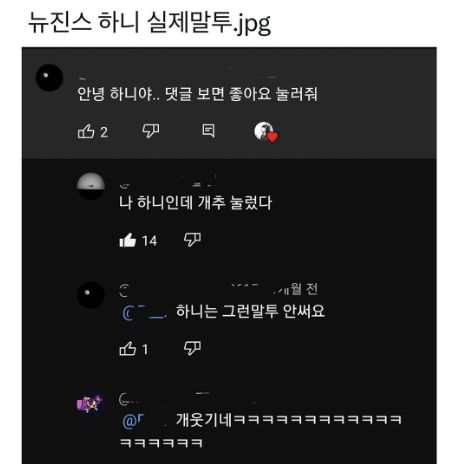Toggle like on '나 하니인데 개추 눌렀다' reply
459x464 pixels.
click(x=128, y=240)
